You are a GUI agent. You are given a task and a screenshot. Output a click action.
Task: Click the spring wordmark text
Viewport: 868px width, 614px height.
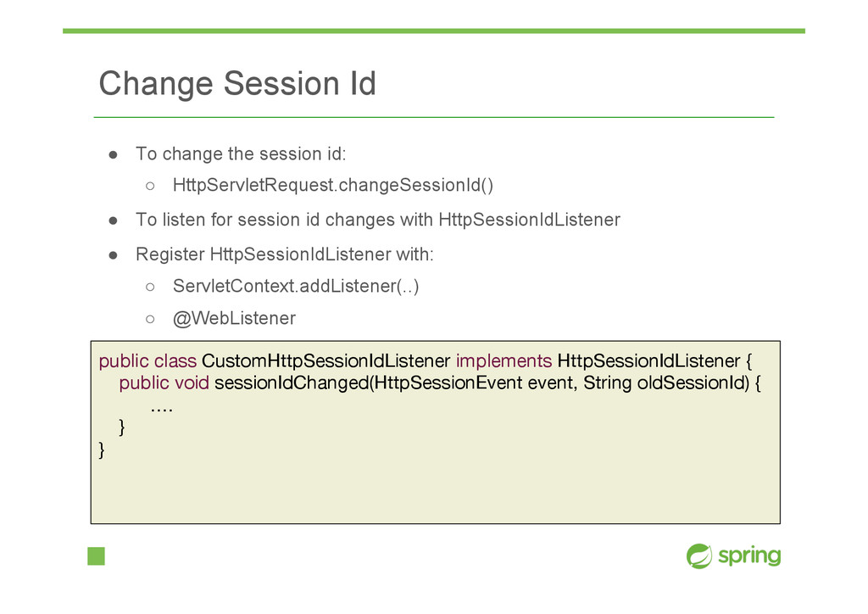[749, 555]
